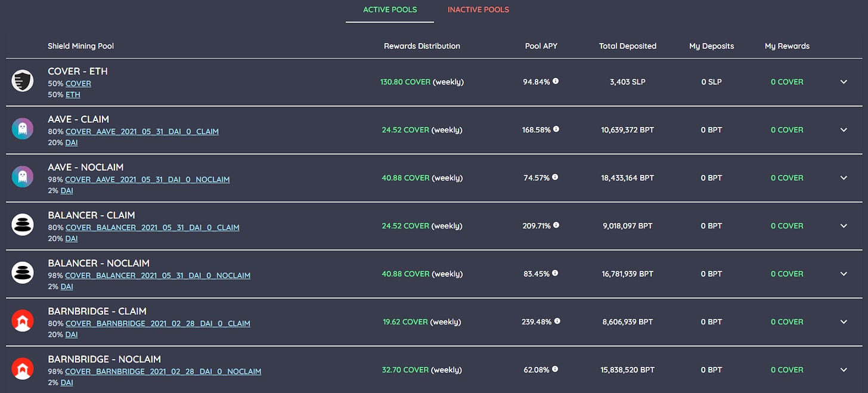Open the COVER token link under COVER - ETH

(x=78, y=83)
